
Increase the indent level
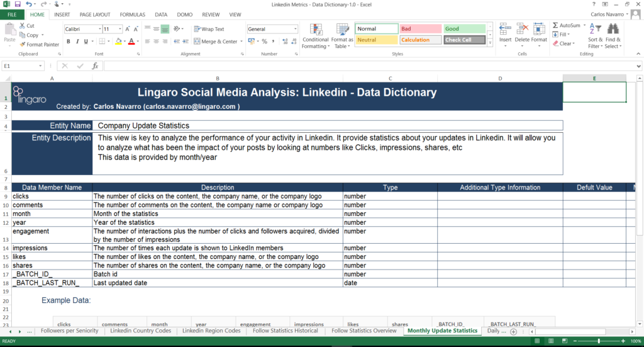point(186,41)
